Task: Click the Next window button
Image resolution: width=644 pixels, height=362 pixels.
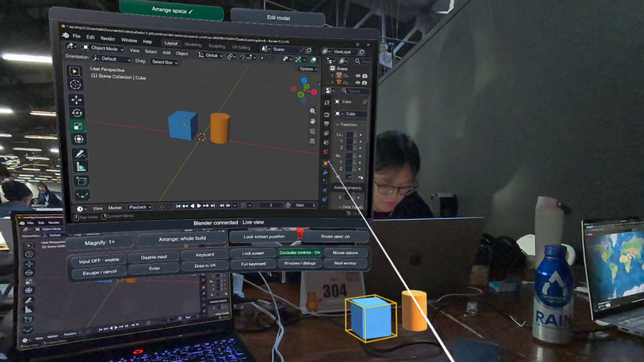Action: (x=345, y=263)
